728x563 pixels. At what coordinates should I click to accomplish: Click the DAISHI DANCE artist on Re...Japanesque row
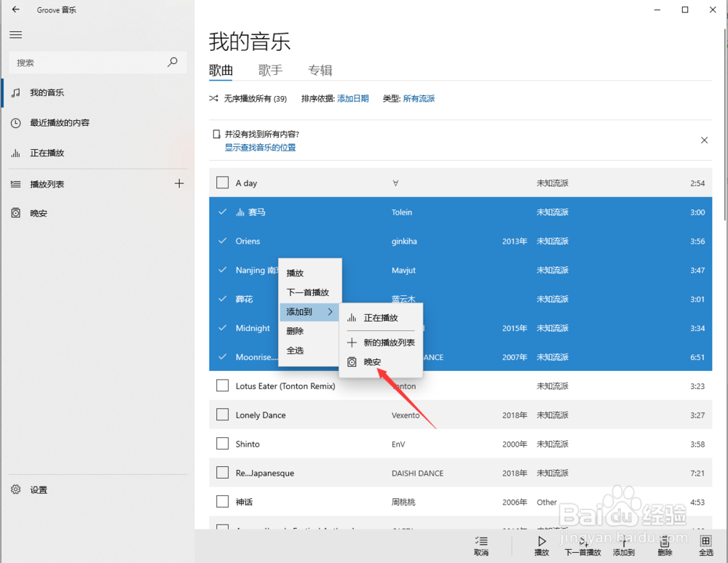tap(417, 473)
